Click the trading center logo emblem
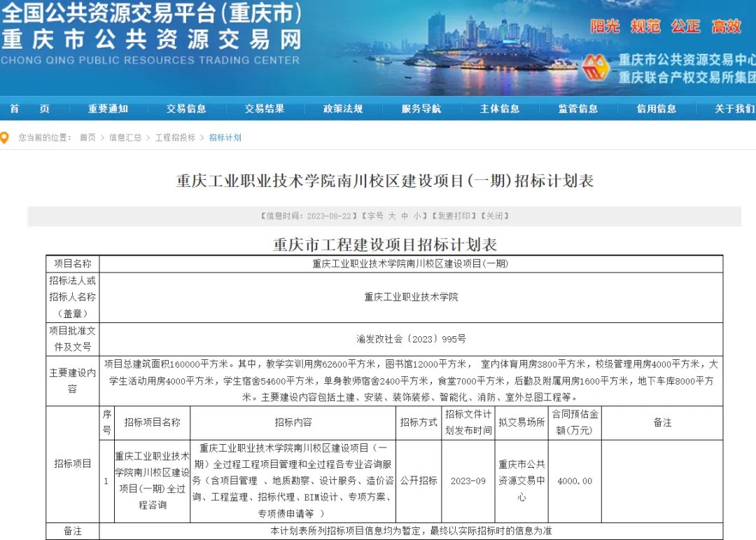 click(x=596, y=68)
